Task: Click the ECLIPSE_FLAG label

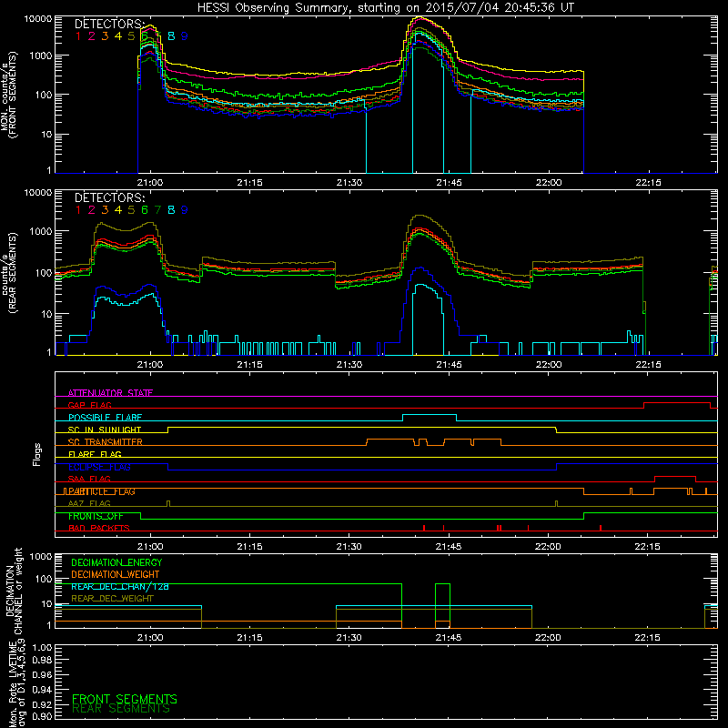Action: pyautogui.click(x=99, y=467)
